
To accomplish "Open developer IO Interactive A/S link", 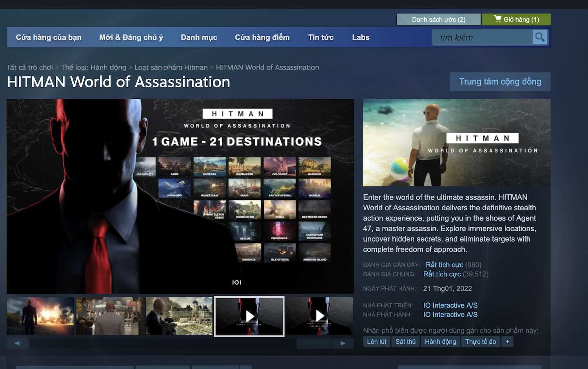I will coord(450,305).
